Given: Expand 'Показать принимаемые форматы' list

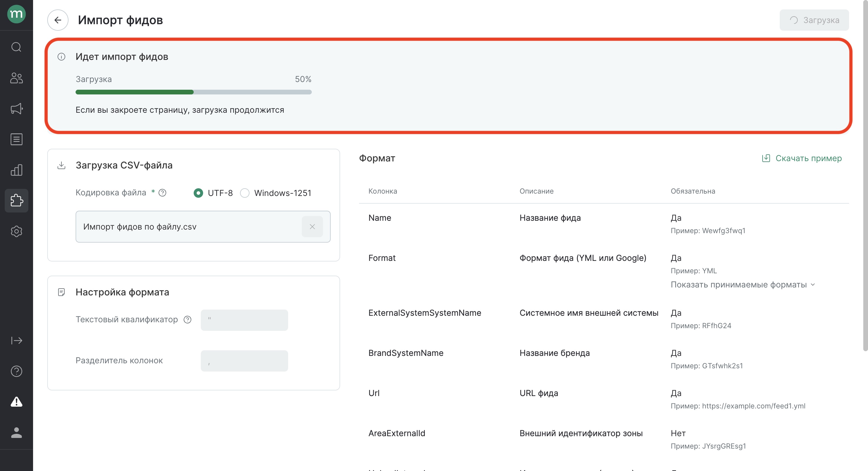Looking at the screenshot, I should [743, 285].
